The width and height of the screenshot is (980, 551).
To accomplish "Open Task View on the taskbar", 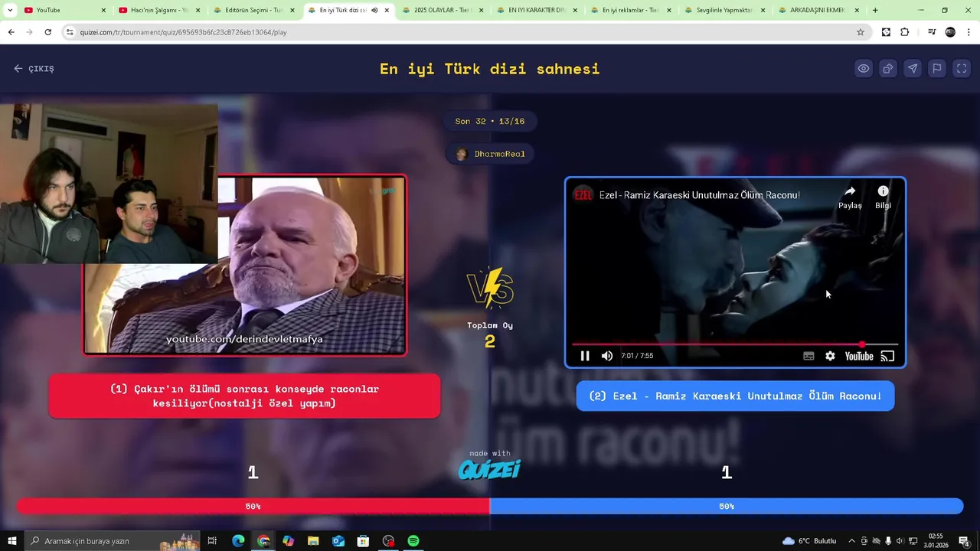I will (212, 541).
